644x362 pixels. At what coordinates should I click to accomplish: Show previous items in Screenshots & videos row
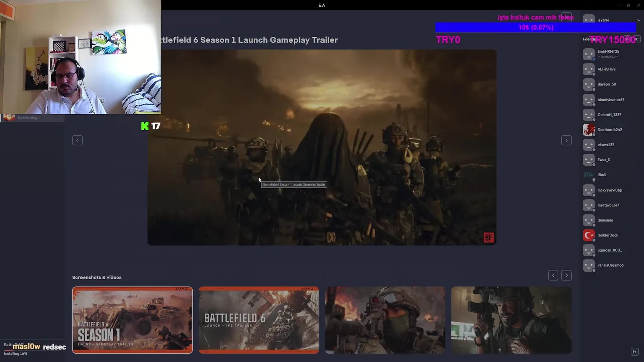(x=553, y=275)
